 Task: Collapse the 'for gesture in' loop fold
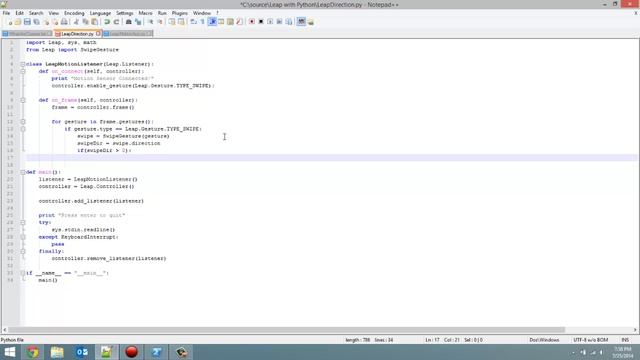(x=23, y=122)
